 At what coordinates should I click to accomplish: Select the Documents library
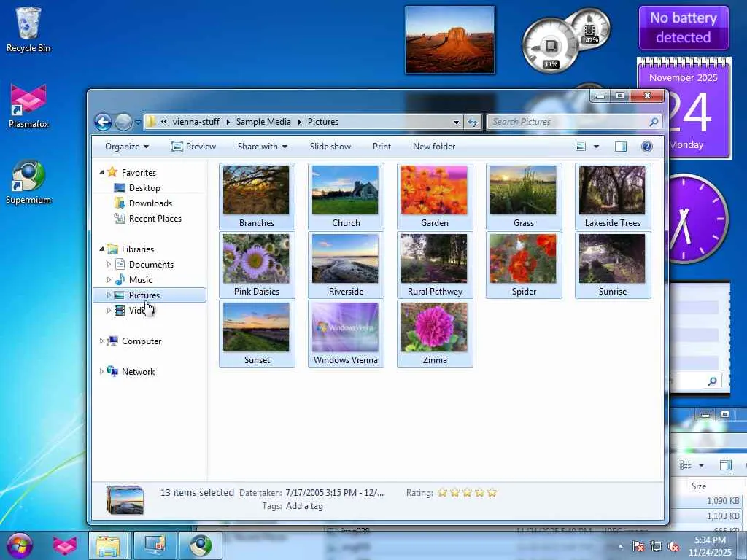tap(151, 264)
